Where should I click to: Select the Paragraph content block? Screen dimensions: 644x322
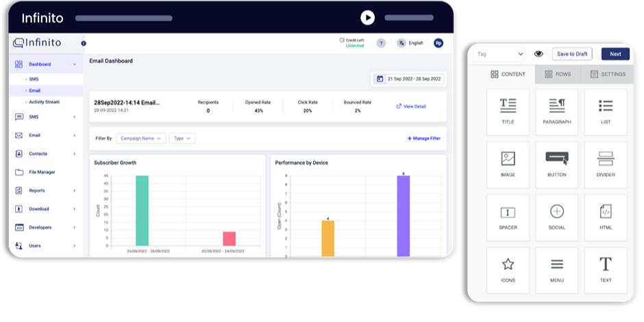click(556, 111)
